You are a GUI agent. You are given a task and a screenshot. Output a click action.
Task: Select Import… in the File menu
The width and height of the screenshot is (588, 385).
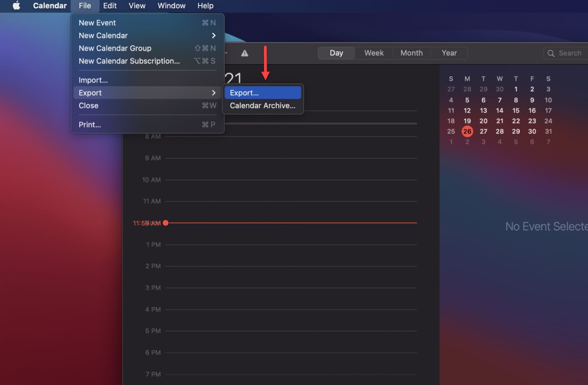coord(147,80)
